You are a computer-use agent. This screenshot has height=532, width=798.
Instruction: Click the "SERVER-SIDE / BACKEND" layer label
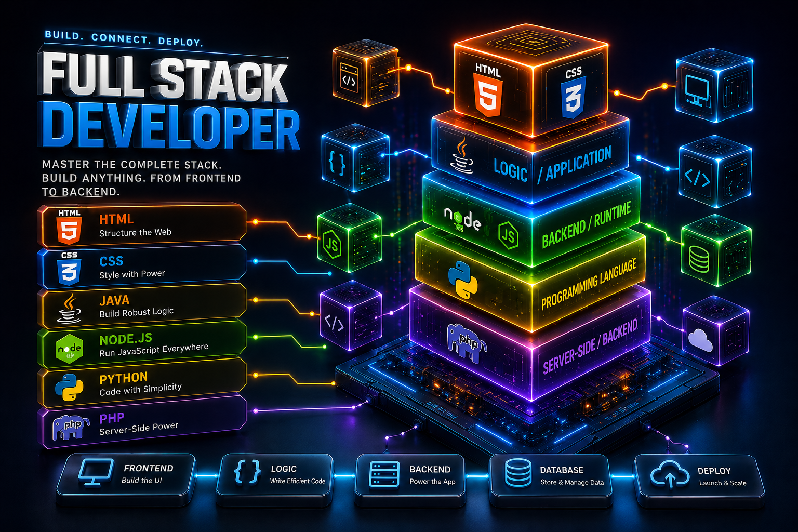(590, 347)
